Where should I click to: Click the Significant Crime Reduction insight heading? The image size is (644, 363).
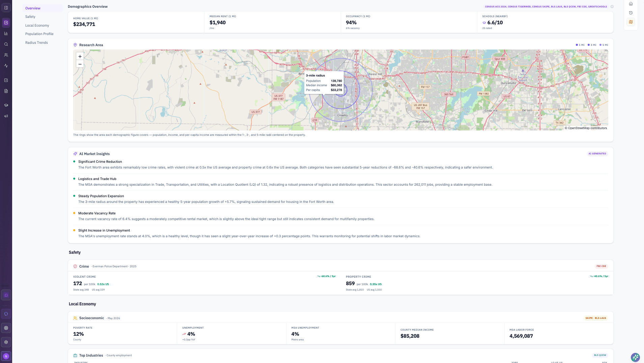(100, 162)
